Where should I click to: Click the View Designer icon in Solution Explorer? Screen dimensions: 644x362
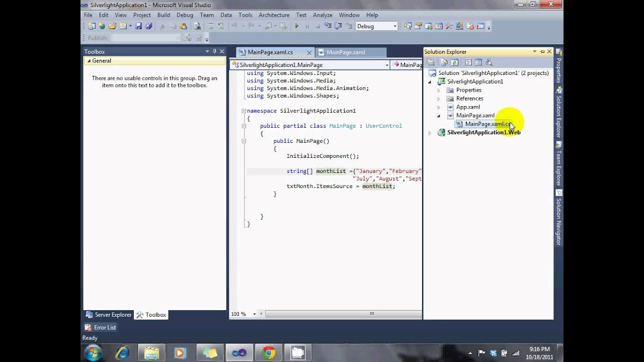tap(478, 62)
